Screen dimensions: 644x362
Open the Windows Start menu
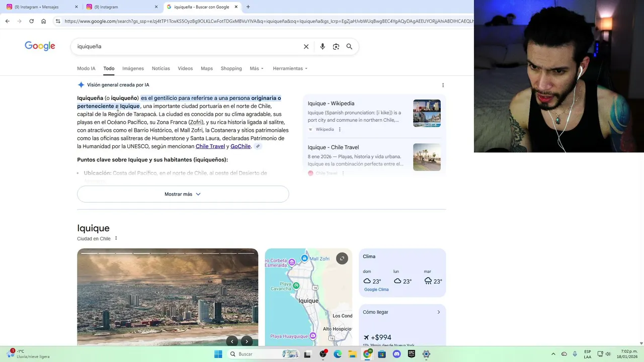(218, 354)
